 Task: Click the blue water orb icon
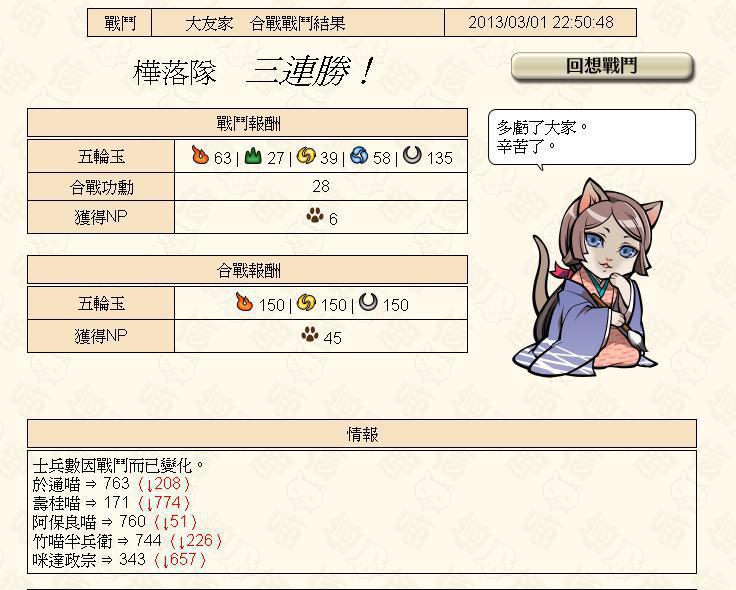point(359,155)
